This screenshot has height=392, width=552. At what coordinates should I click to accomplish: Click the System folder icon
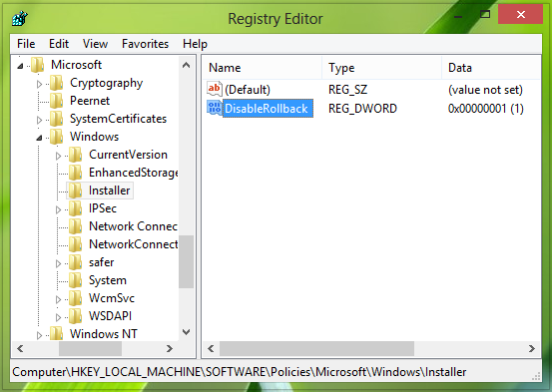[x=76, y=280]
